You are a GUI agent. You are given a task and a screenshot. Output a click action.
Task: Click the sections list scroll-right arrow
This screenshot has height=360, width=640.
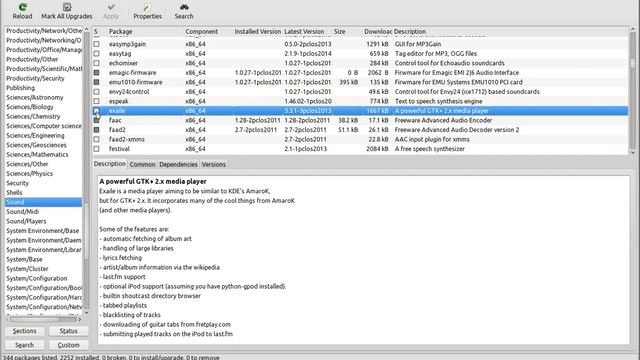(80, 319)
